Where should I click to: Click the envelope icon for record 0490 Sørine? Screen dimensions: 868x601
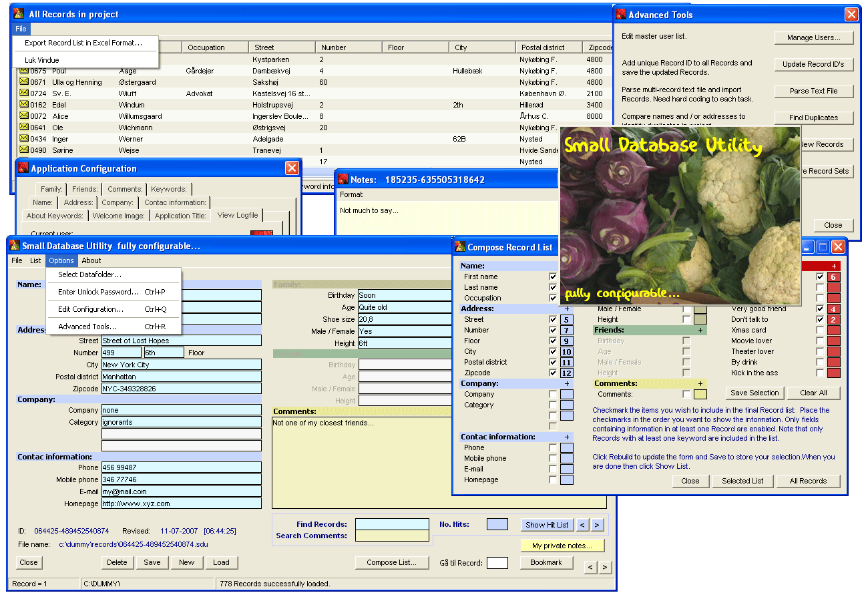[x=24, y=150]
